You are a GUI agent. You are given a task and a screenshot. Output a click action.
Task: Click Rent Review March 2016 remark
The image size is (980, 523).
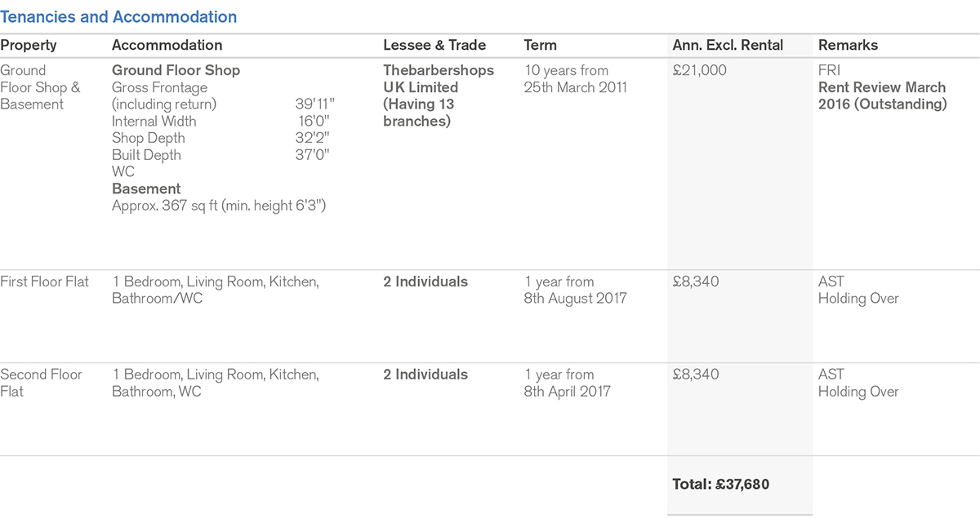coord(882,95)
